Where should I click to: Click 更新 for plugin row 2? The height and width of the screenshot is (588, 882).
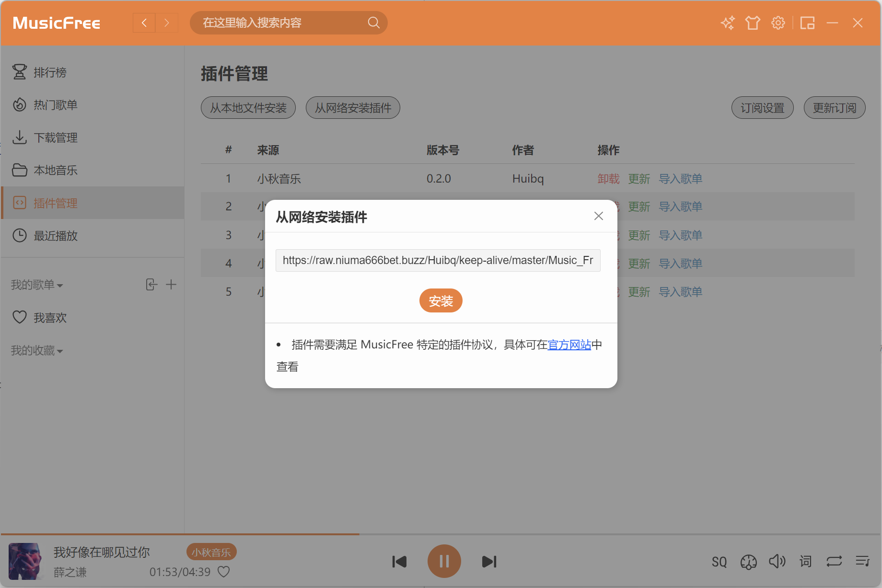(x=639, y=207)
